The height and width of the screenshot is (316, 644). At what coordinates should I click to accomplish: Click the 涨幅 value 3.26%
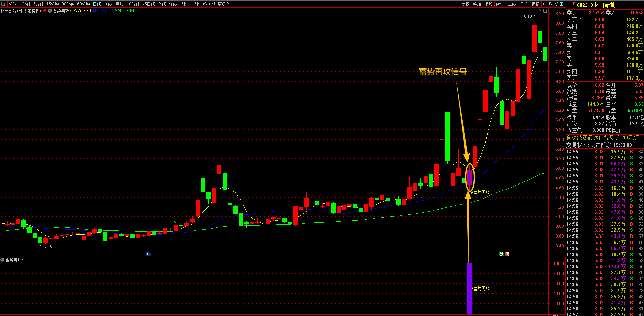[598, 98]
